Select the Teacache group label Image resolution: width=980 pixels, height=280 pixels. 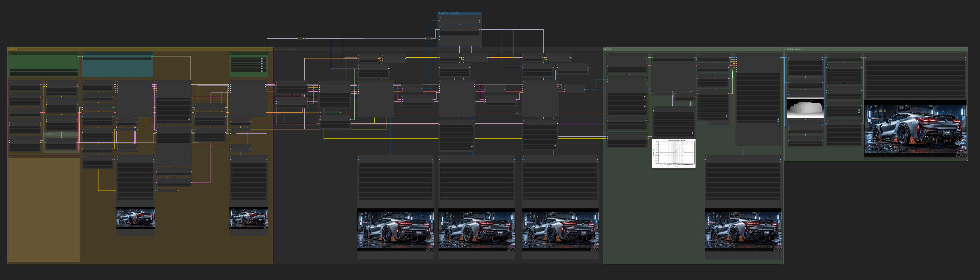(x=50, y=134)
